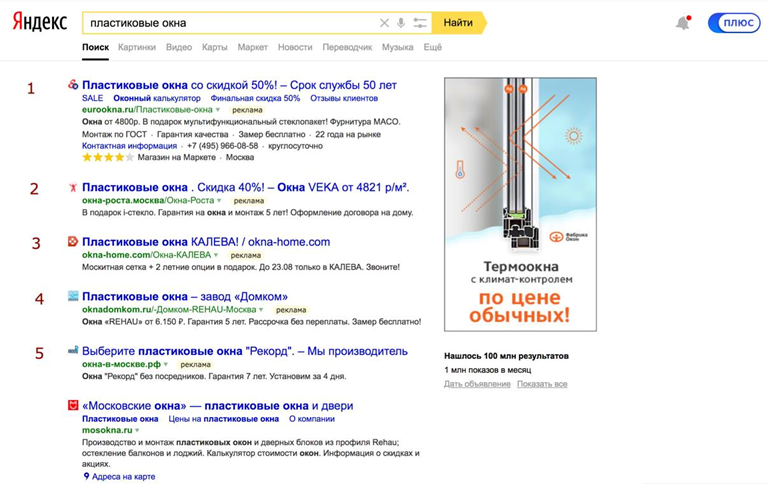Clear the search query with the X icon
This screenshot has width=769, height=484.
(x=384, y=23)
